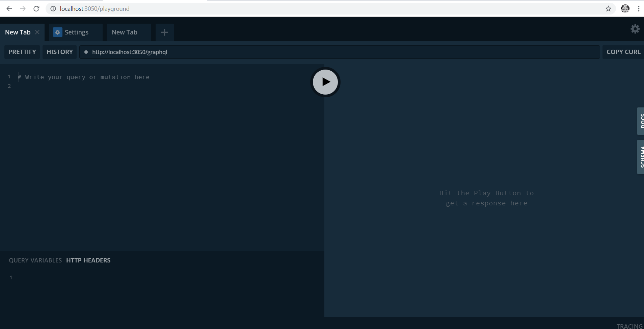Open the browser profile avatar

625,8
